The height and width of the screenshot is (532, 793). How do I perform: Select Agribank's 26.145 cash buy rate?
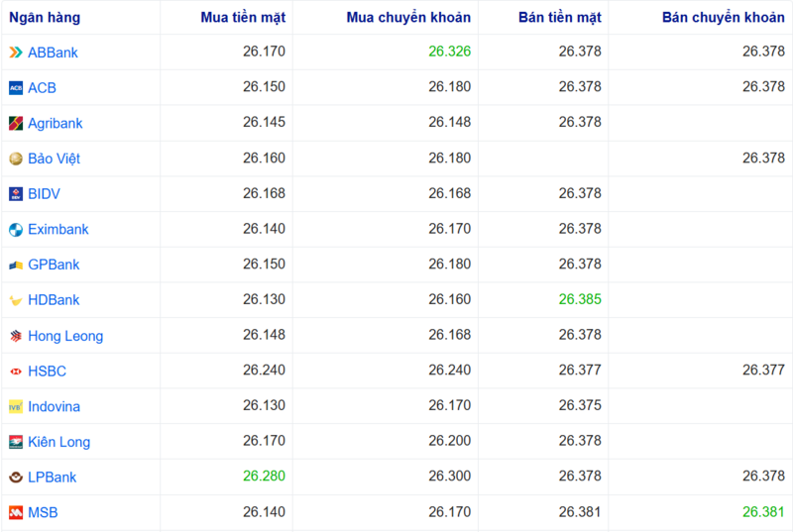[264, 122]
